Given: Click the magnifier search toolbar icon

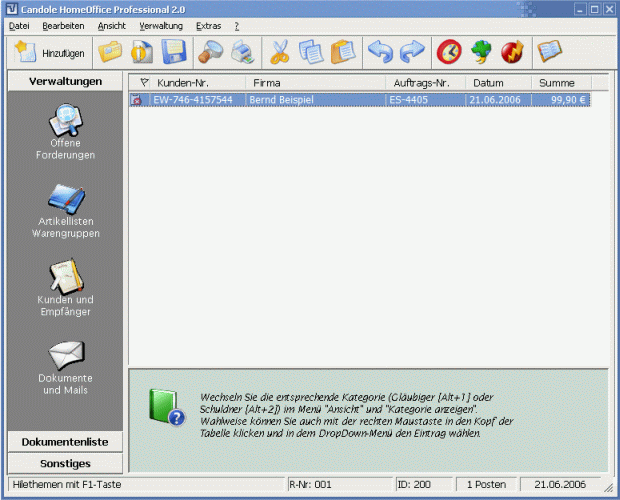Looking at the screenshot, I should pos(210,51).
